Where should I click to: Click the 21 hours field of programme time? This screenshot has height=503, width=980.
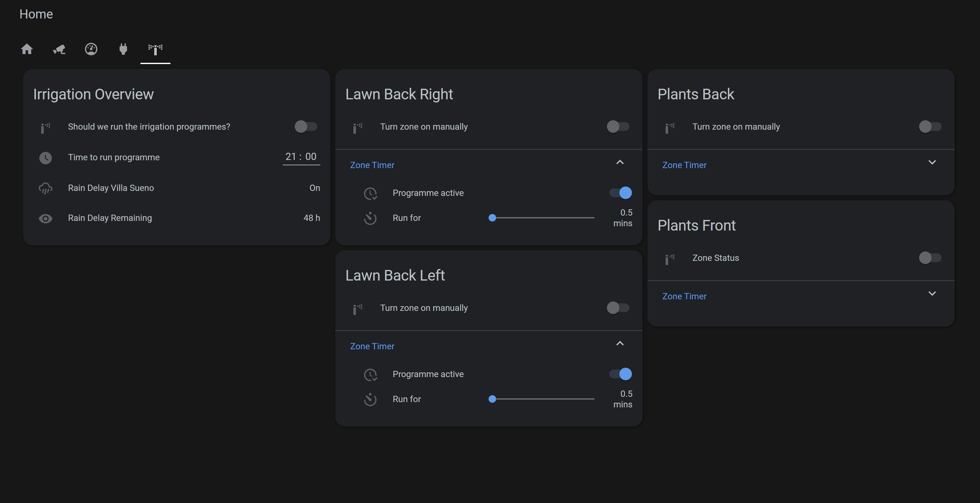click(291, 157)
